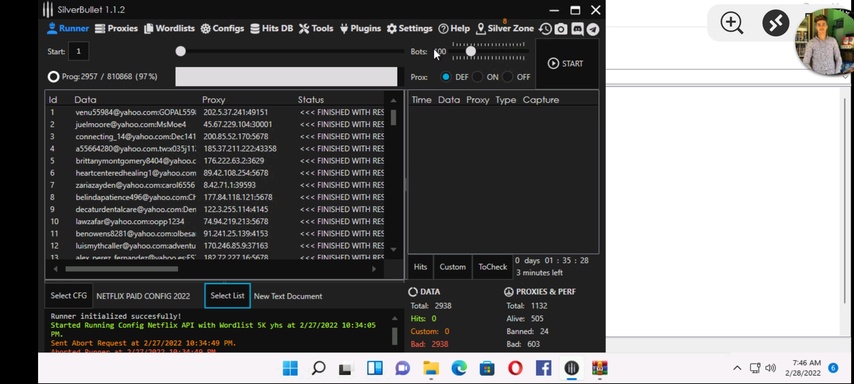Click the Bots slider handle
This screenshot has height=384, width=854.
[471, 51]
